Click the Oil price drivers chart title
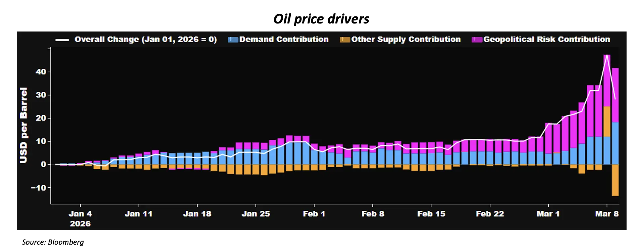The height and width of the screenshot is (252, 644). 321,19
